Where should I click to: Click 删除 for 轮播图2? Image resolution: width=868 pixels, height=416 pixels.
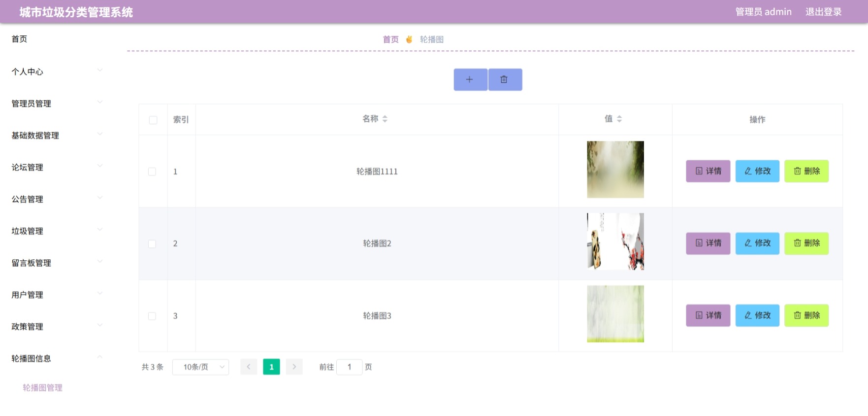[x=806, y=243]
